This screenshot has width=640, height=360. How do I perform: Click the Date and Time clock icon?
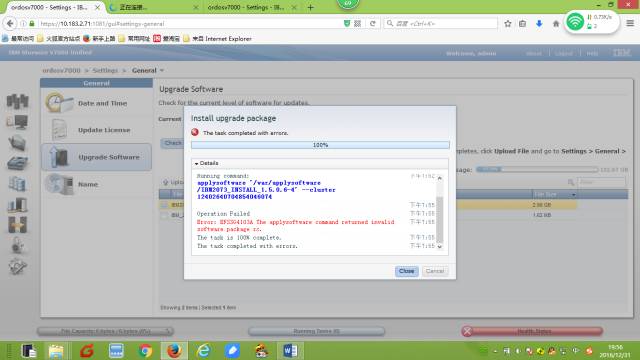58,102
